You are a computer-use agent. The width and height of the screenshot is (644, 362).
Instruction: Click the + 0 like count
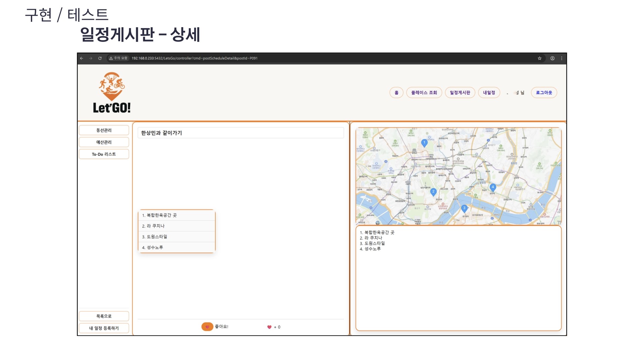[x=277, y=327]
